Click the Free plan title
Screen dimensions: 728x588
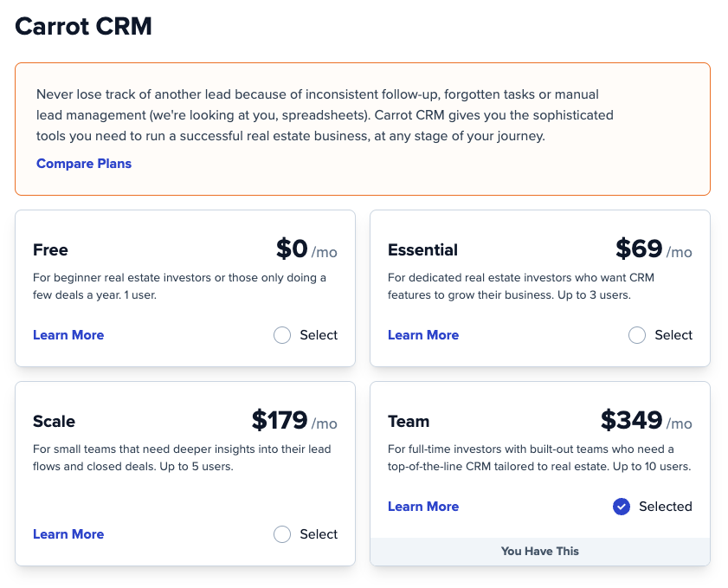(x=50, y=250)
